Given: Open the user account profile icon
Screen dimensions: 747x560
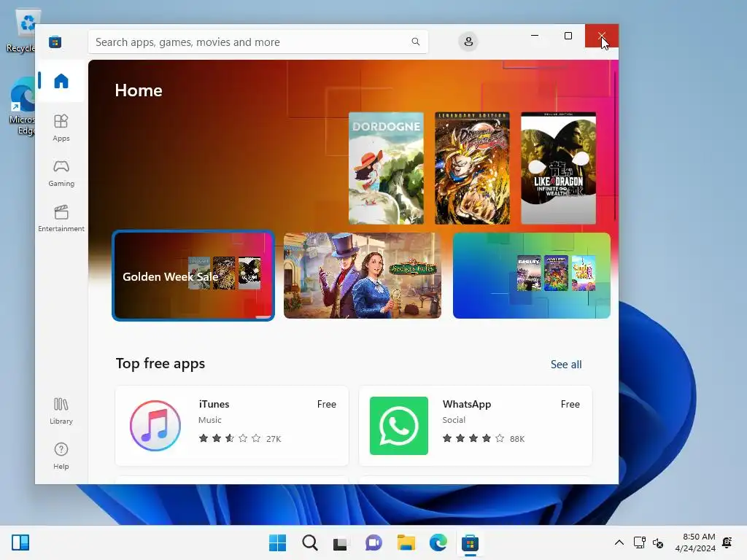Looking at the screenshot, I should click(468, 42).
